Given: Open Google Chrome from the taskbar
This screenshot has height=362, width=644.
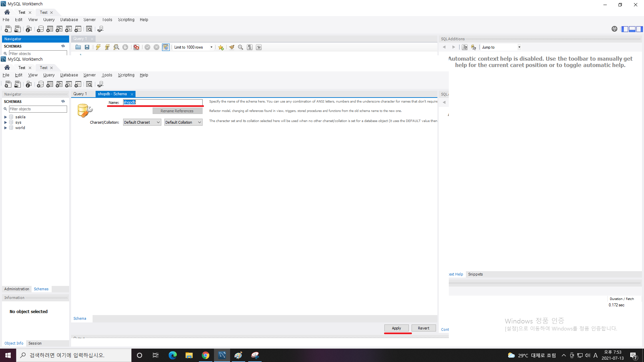Looking at the screenshot, I should pos(206,355).
